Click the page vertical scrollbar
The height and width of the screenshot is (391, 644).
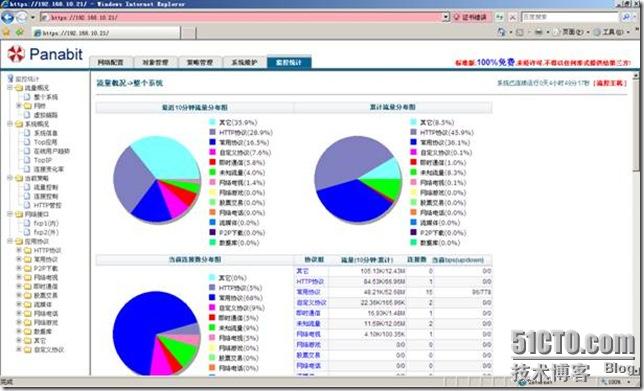636,225
